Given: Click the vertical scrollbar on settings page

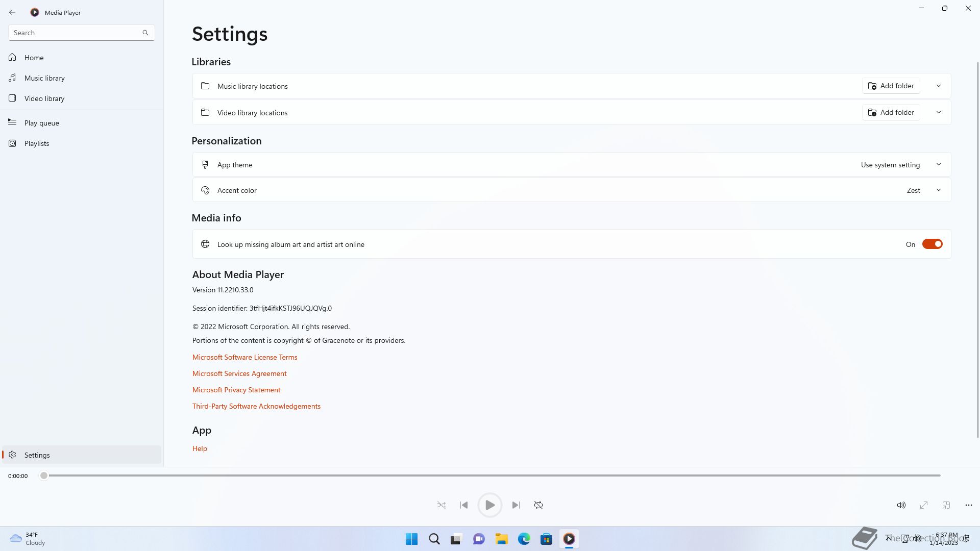Looking at the screenshot, I should [x=978, y=250].
